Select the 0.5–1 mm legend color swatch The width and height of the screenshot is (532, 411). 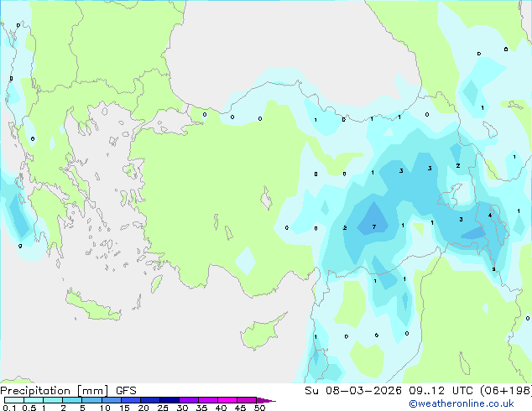[x=34, y=400]
